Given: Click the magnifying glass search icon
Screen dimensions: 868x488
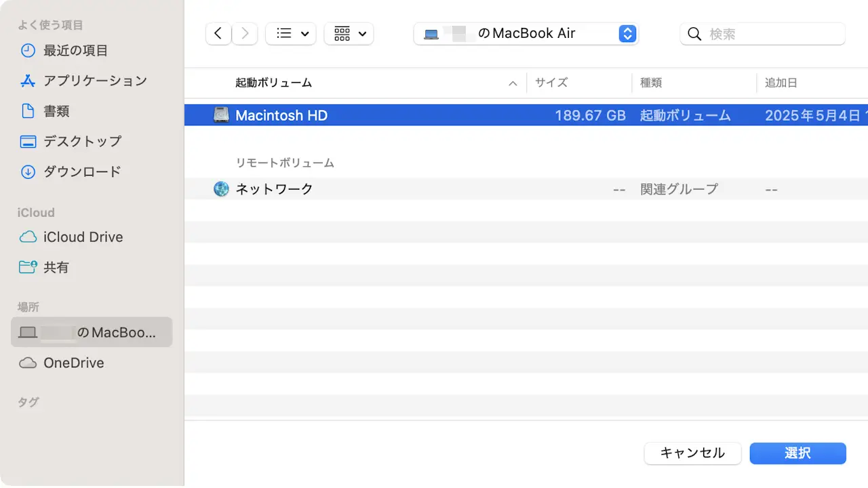Looking at the screenshot, I should pos(694,34).
